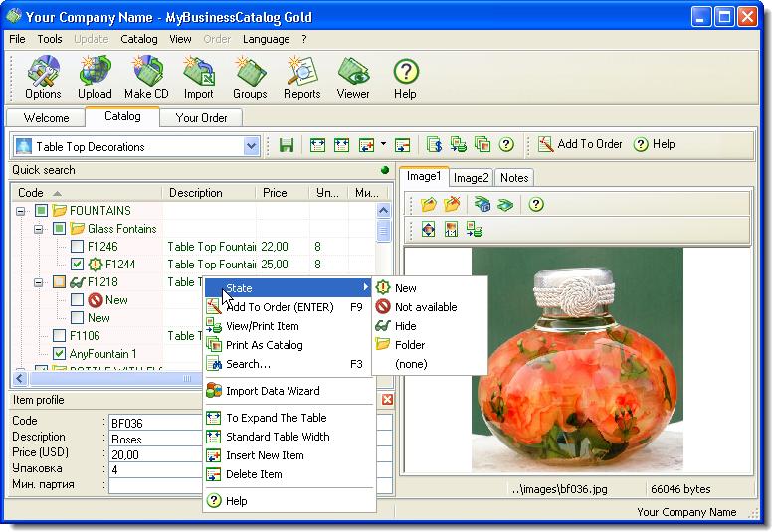The height and width of the screenshot is (532, 772).
Task: Toggle the Glass Fontains folder checkbox
Action: [x=59, y=229]
